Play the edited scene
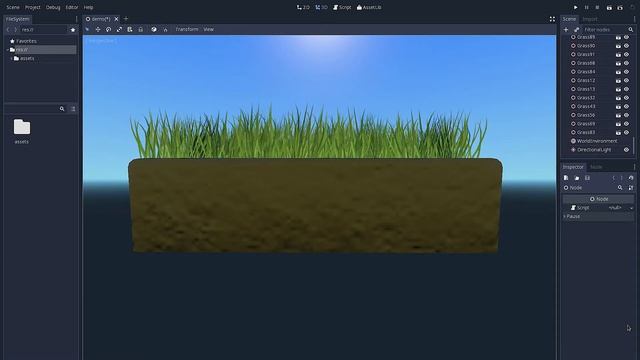The image size is (640, 360). [609, 7]
